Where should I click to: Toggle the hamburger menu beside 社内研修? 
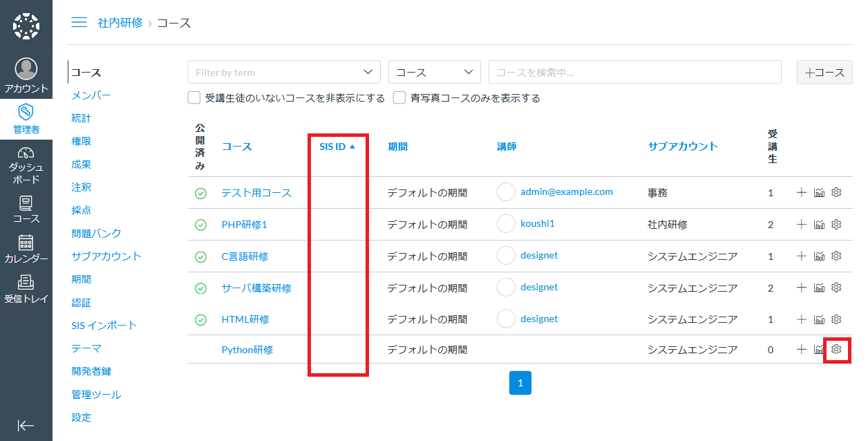pos(79,23)
